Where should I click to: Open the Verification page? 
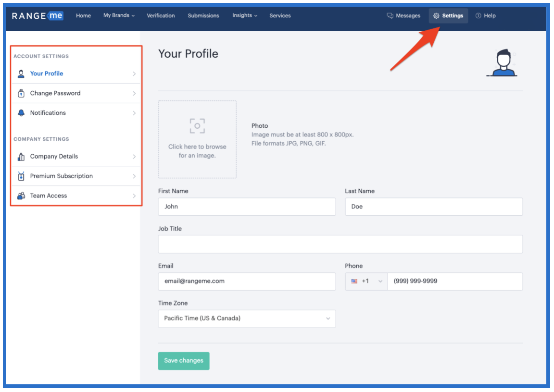click(161, 15)
